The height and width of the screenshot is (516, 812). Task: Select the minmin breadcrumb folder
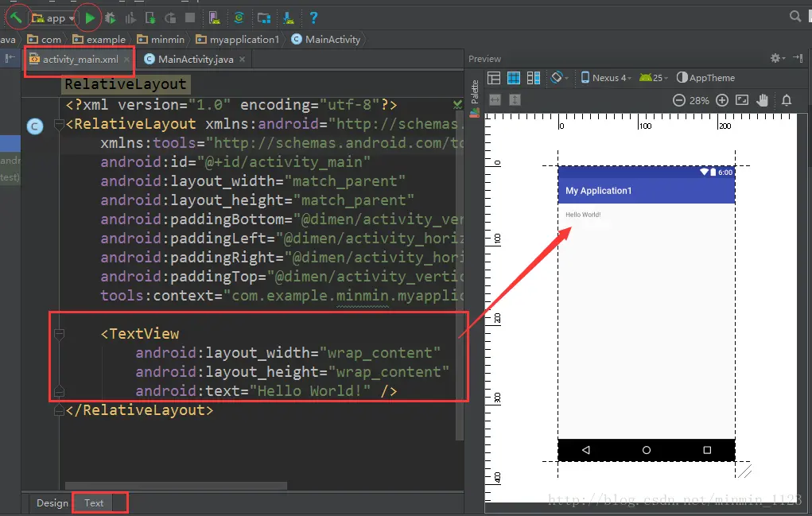click(161, 39)
